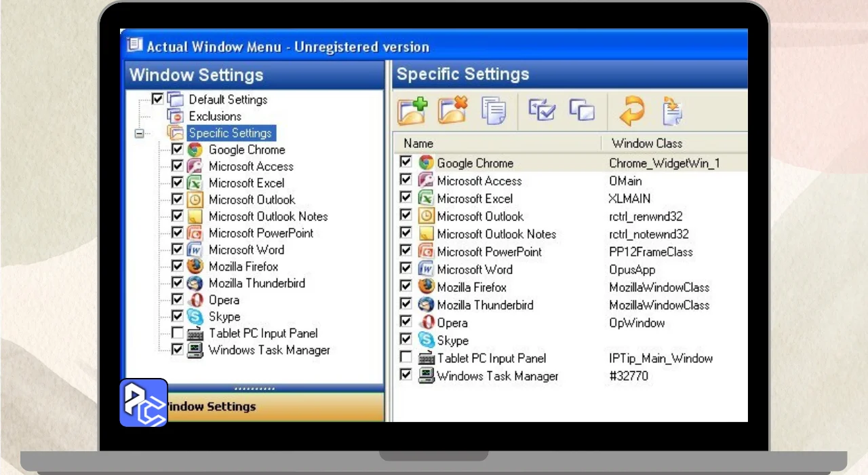
Task: Click Microsoft Excel icon in the tree
Action: pyautogui.click(x=195, y=183)
